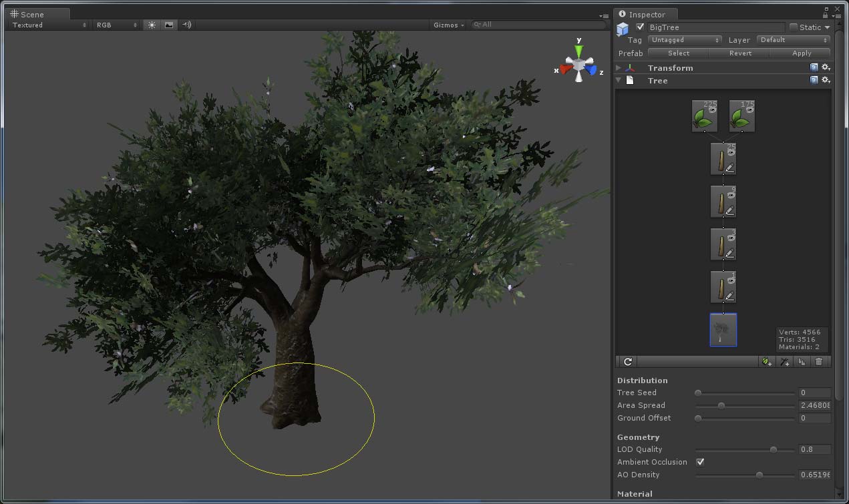Add a new branch group node
849x504 pixels.
[x=784, y=361]
